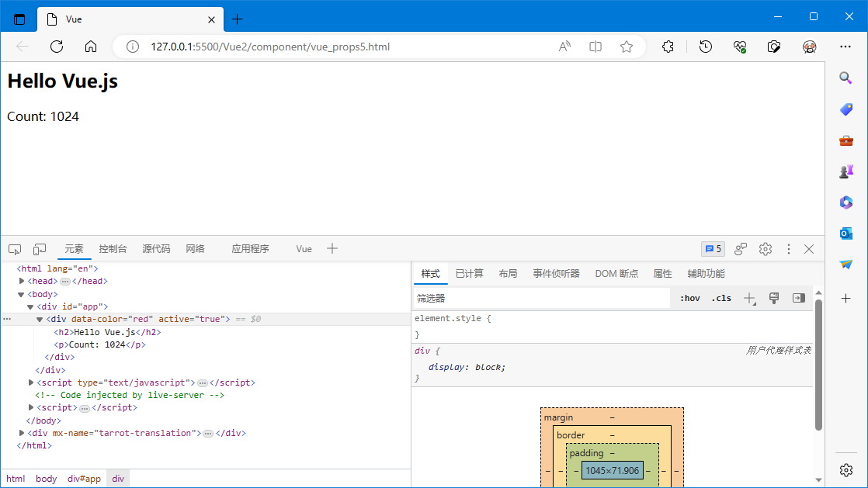Open the sidebar paper plane icon
Viewport: 868px width, 488px height.
[845, 265]
